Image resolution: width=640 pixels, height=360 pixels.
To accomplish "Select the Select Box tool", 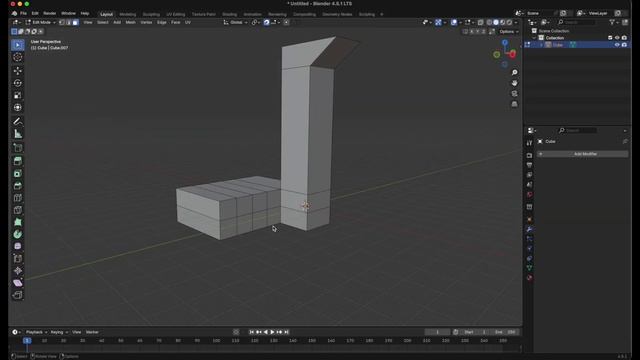I will [x=18, y=45].
